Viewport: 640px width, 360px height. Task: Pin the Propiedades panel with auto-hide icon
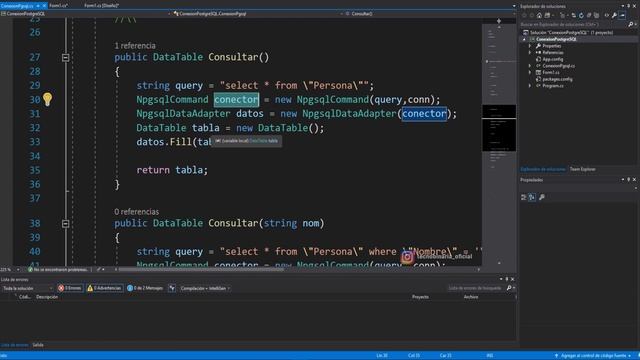pyautogui.click(x=629, y=180)
